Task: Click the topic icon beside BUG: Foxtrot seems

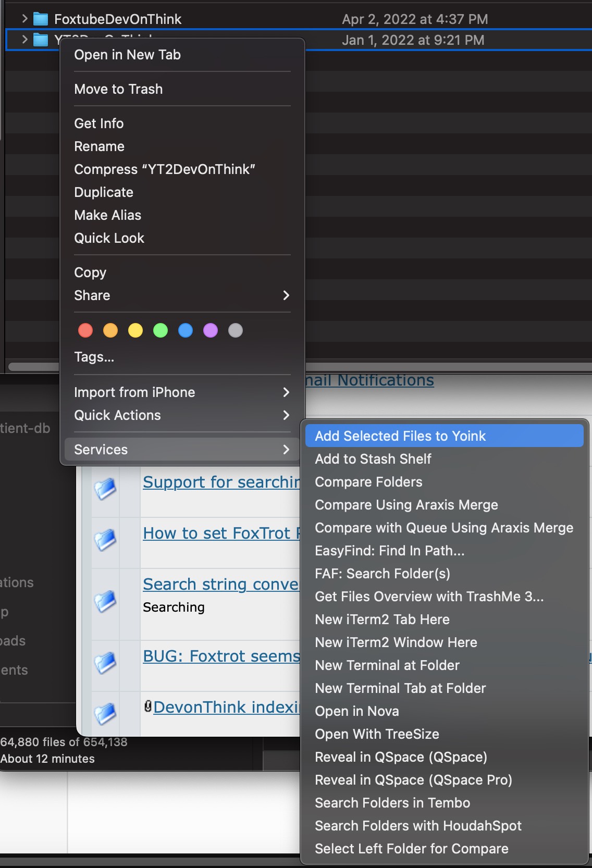Action: 105,662
